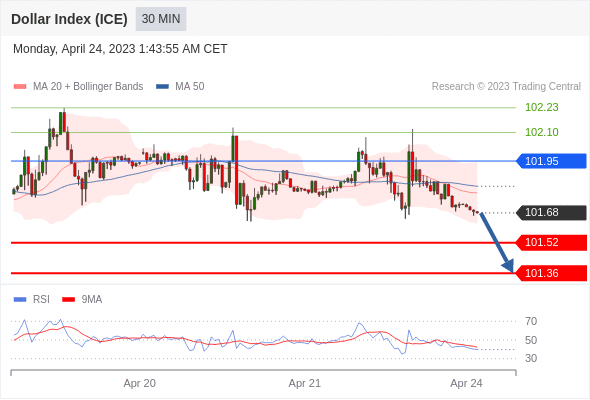
Task: Click the pink MA 20 Bollinger legend swatch
Action: [x=20, y=87]
